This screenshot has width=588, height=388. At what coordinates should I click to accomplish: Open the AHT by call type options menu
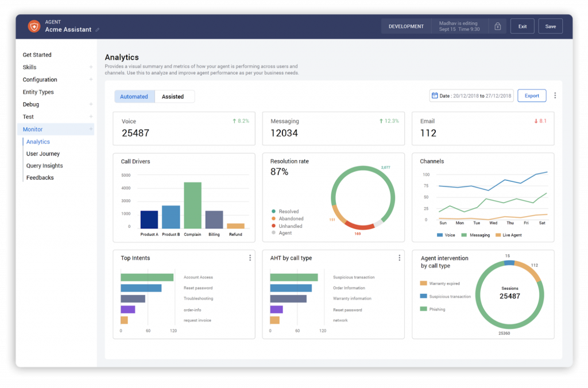[399, 258]
